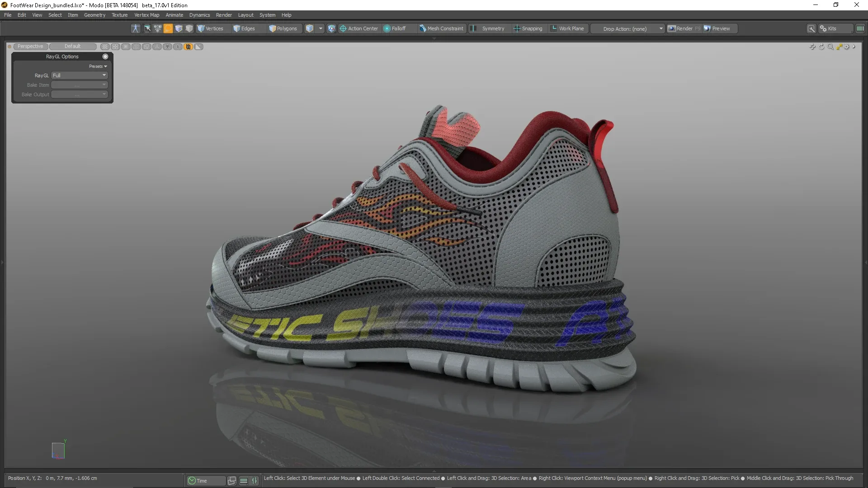This screenshot has width=868, height=488.
Task: Open the Bake Item dropdown
Action: pos(79,85)
